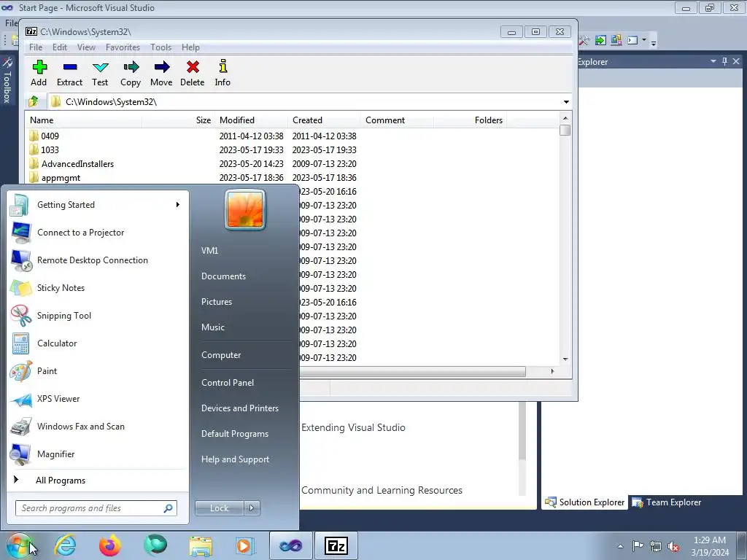Launch XPS Viewer

tap(96, 399)
